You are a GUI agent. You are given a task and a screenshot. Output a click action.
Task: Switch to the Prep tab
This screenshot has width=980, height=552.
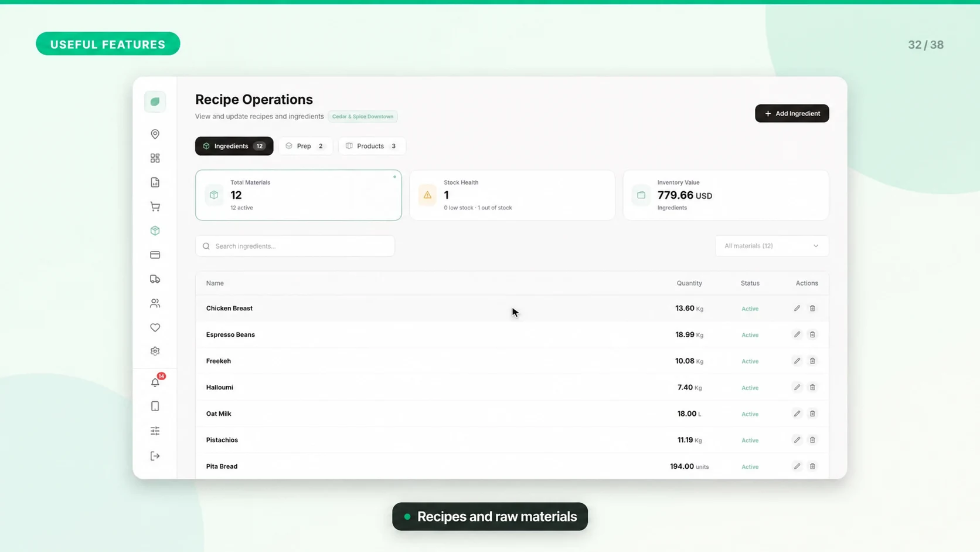click(x=305, y=146)
